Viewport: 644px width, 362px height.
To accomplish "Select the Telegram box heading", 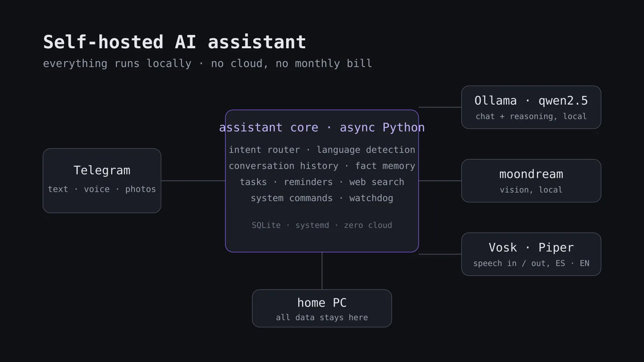I will click(x=102, y=170).
